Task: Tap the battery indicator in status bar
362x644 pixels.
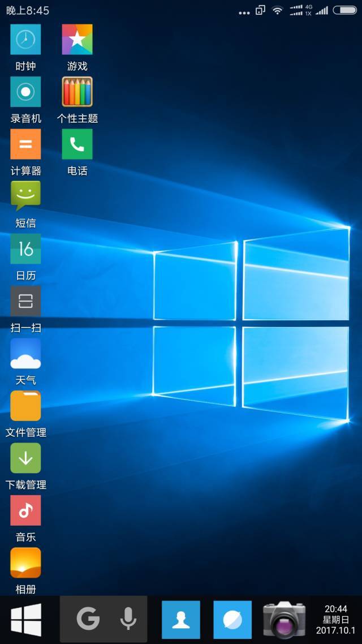Action: [344, 10]
